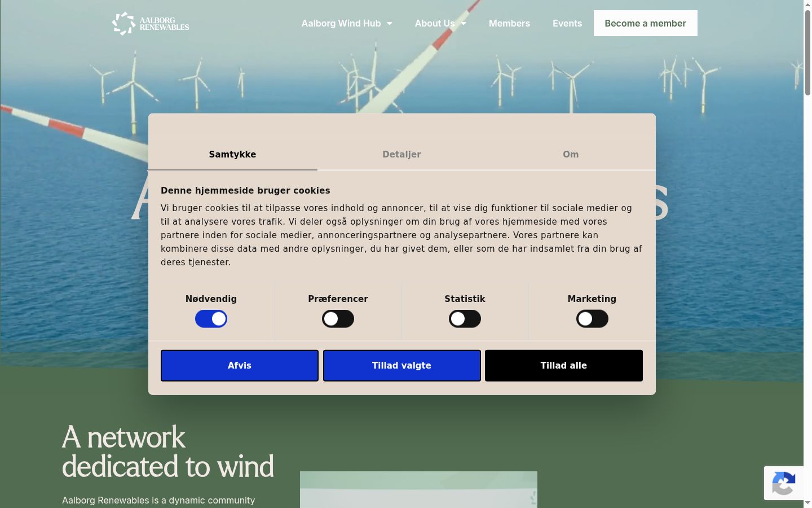This screenshot has width=812, height=508.
Task: Click the 'A network dedicated to wind' heading
Action: (168, 452)
